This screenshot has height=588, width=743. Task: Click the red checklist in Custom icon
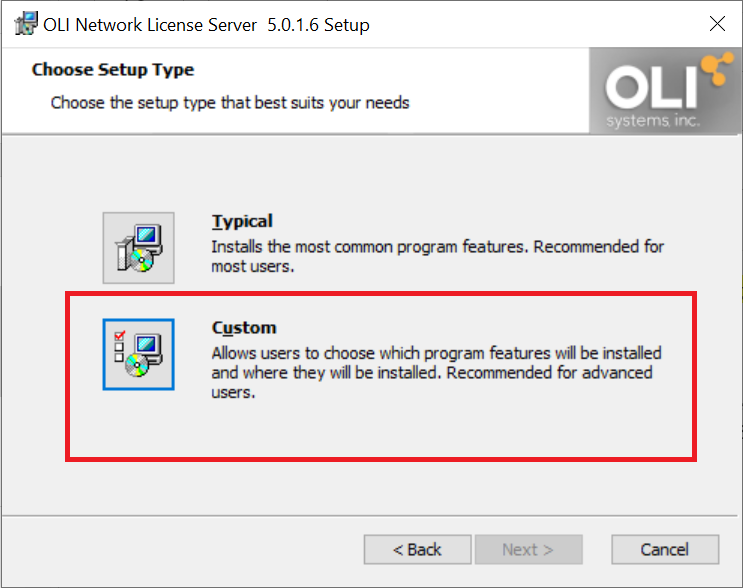click(x=119, y=346)
